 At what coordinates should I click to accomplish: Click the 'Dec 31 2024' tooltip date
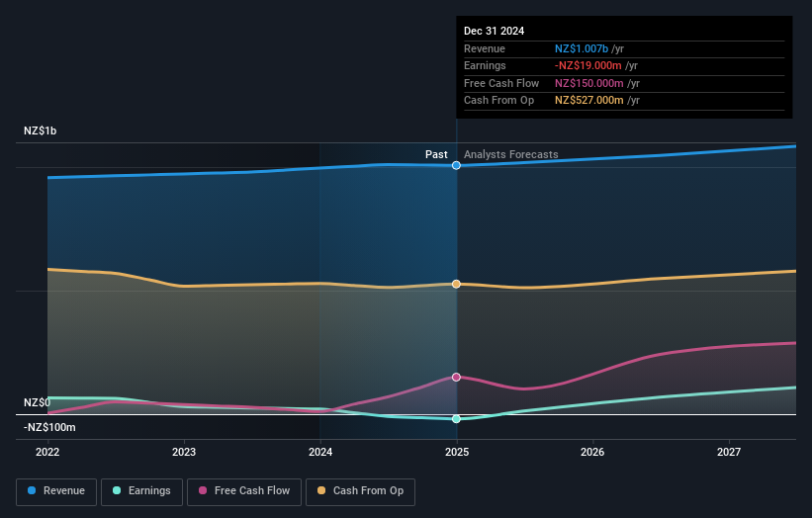pos(495,31)
